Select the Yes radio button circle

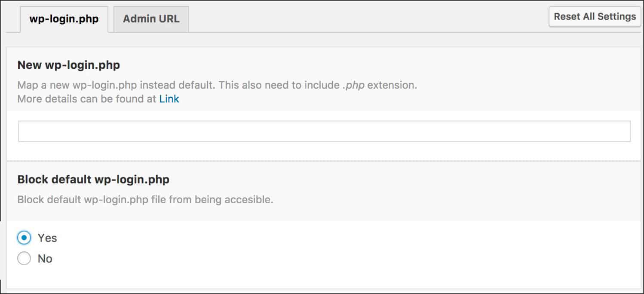click(x=24, y=238)
